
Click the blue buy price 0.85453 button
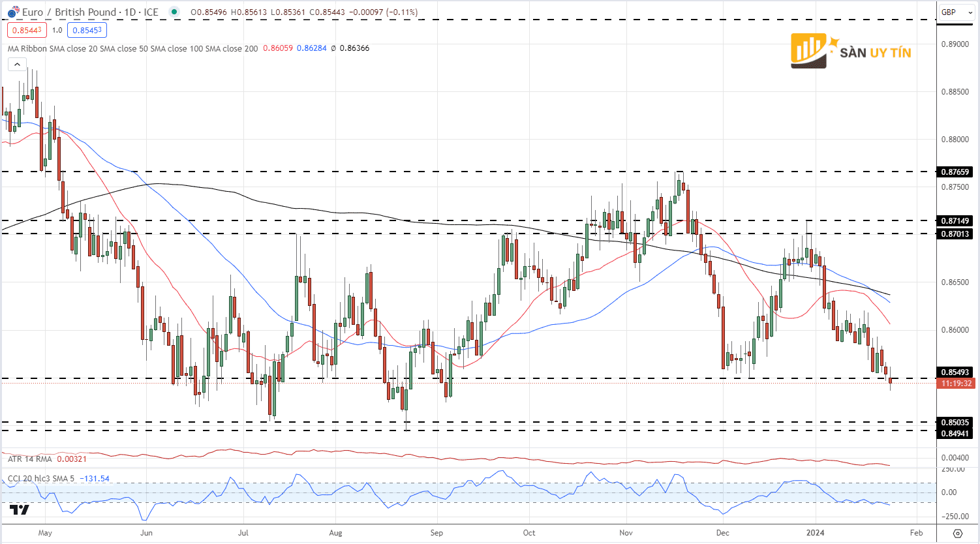point(87,30)
